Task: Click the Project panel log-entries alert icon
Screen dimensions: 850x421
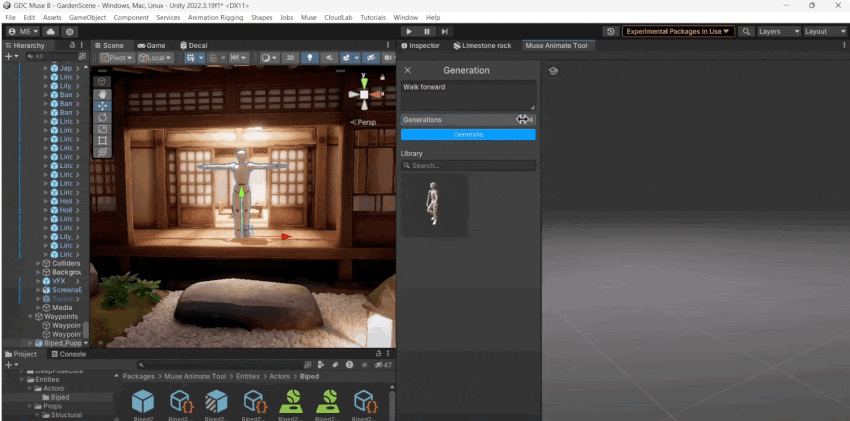Action: coord(350,365)
